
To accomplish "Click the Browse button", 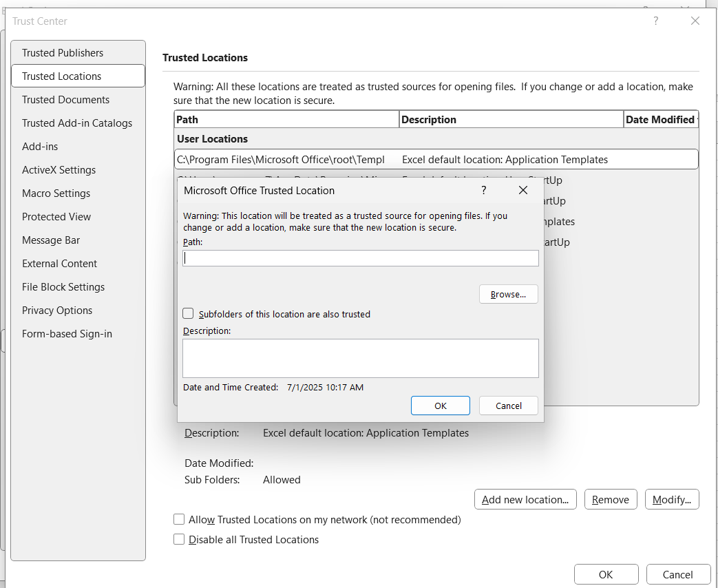I will tap(508, 294).
